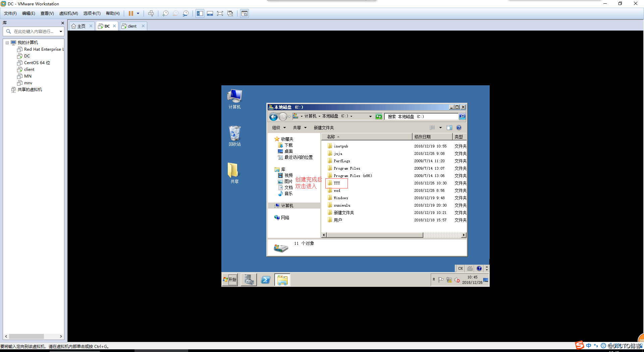Toggle the library sidebar view
Viewport: 644px width, 352px height.
200,13
